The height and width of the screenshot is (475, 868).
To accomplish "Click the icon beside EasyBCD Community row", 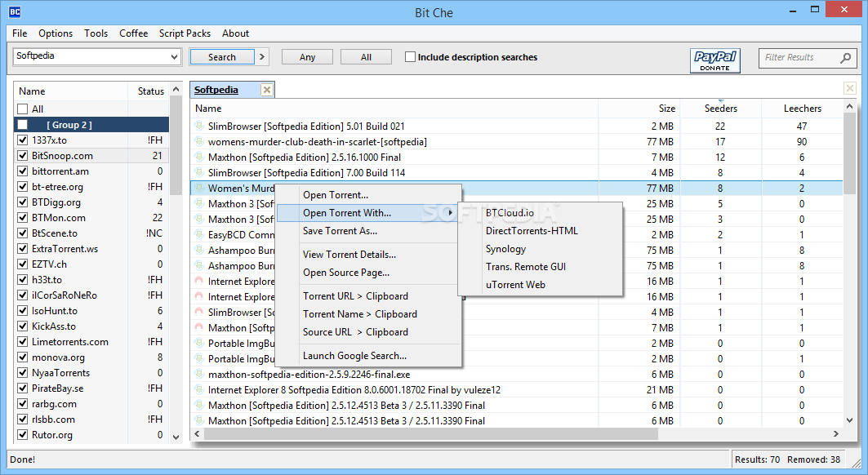I will pos(199,235).
